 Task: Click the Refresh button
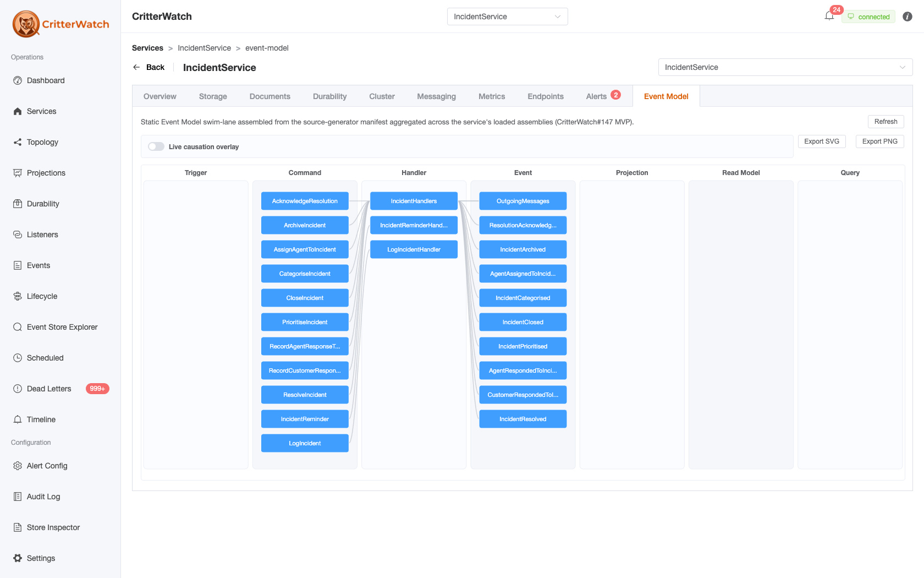click(x=886, y=122)
